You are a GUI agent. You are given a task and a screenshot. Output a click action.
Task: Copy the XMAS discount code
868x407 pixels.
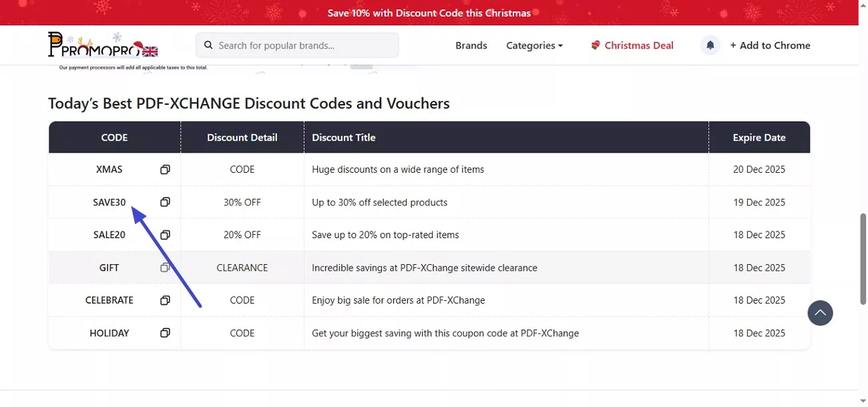pyautogui.click(x=165, y=169)
